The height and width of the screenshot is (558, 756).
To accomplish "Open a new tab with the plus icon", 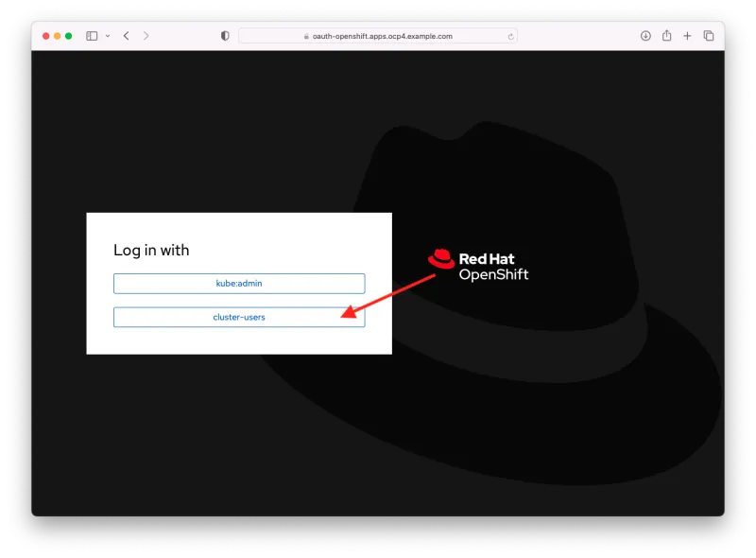I will click(x=687, y=35).
